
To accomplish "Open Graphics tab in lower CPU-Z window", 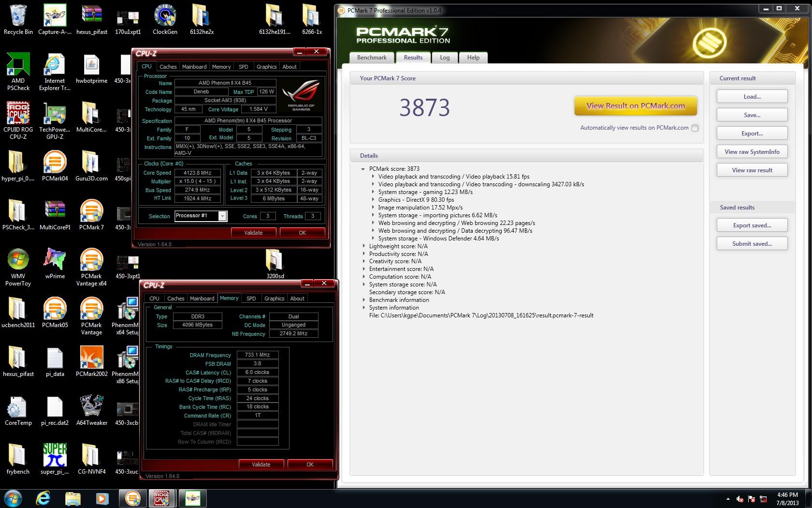I will 274,299.
